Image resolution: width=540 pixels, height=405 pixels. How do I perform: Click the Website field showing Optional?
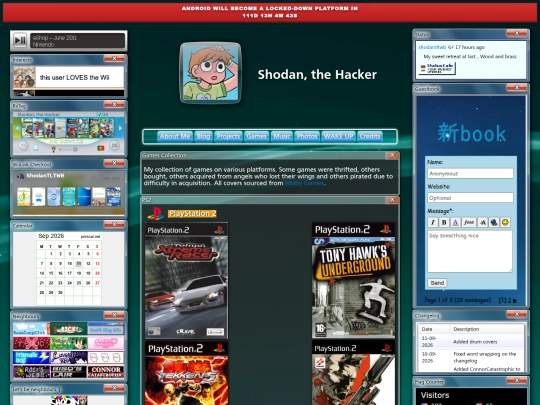coord(470,198)
